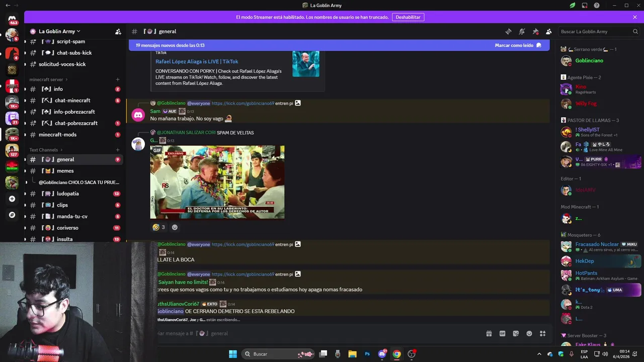Image resolution: width=644 pixels, height=362 pixels.
Task: Open the GIF picker in message bar
Action: tap(502, 333)
